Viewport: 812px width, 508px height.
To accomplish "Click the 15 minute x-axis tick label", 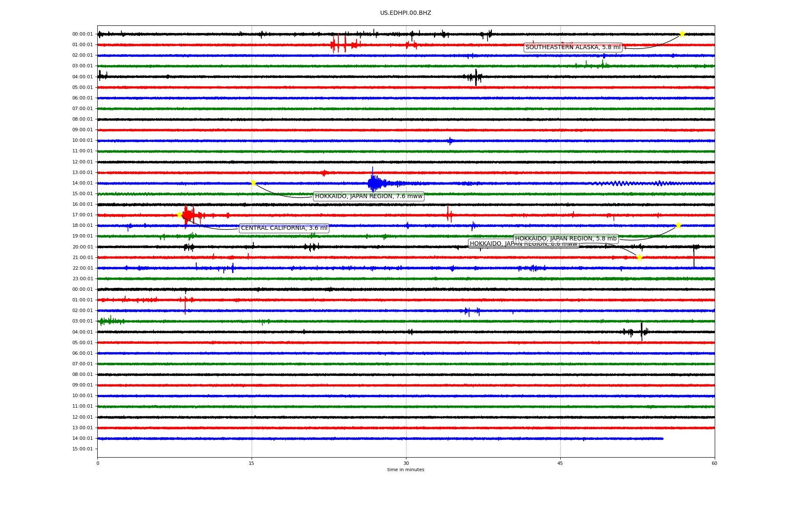I will point(252,463).
